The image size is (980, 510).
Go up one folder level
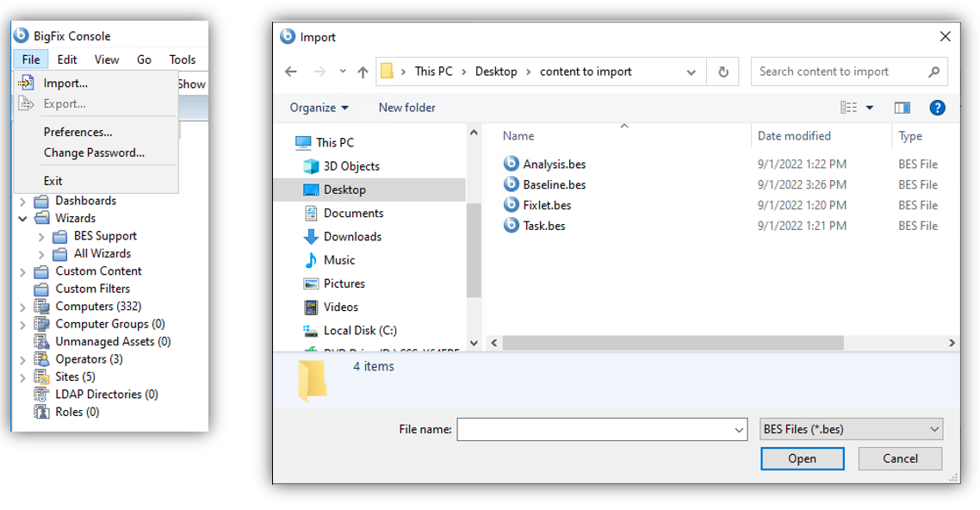363,72
